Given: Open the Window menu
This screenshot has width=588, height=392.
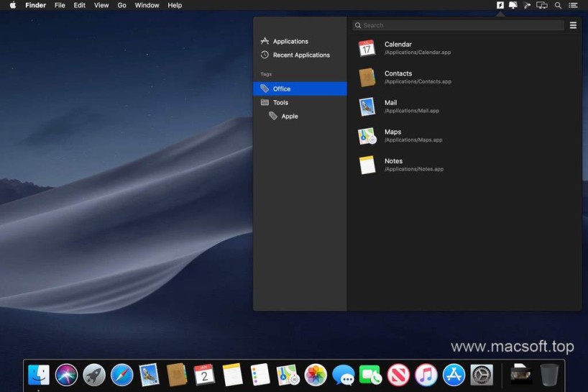Looking at the screenshot, I should click(x=147, y=5).
